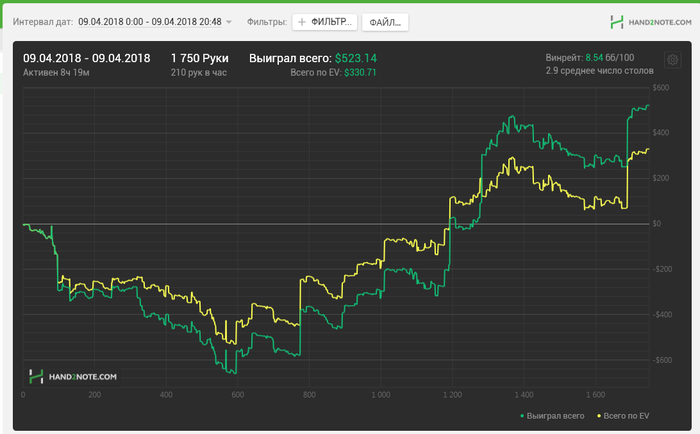Click the 200 x-axis label
This screenshot has height=434, width=700.
point(95,395)
